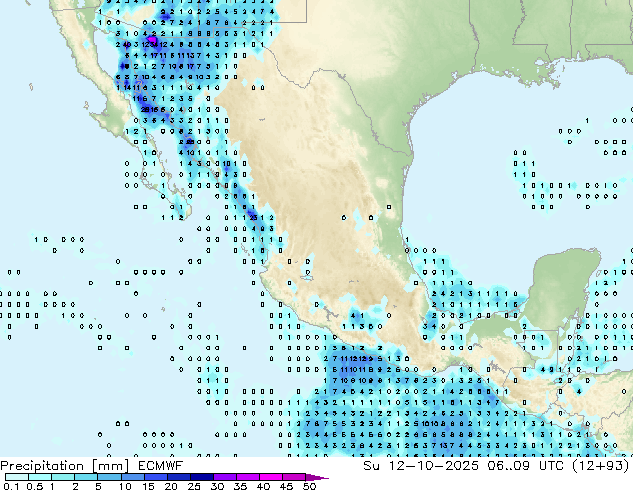Choose the 25–30 mm dark blue legend box
634x490 pixels.
pyautogui.click(x=202, y=477)
